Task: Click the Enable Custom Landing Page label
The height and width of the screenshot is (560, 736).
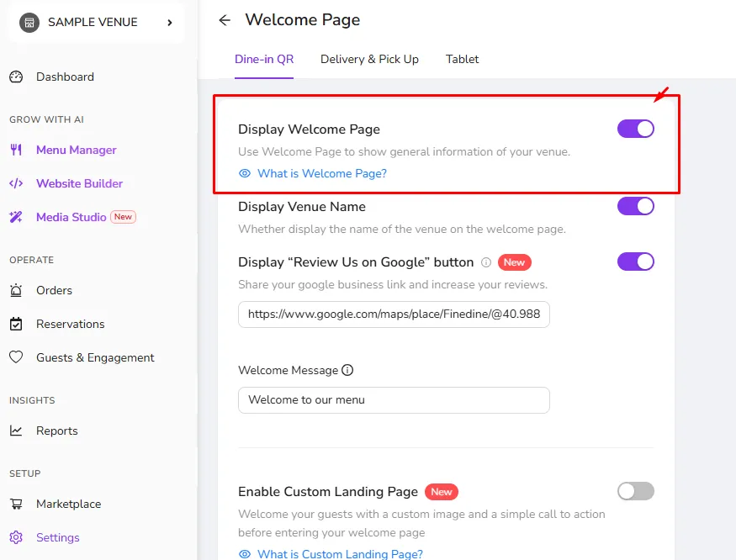Action: click(328, 491)
